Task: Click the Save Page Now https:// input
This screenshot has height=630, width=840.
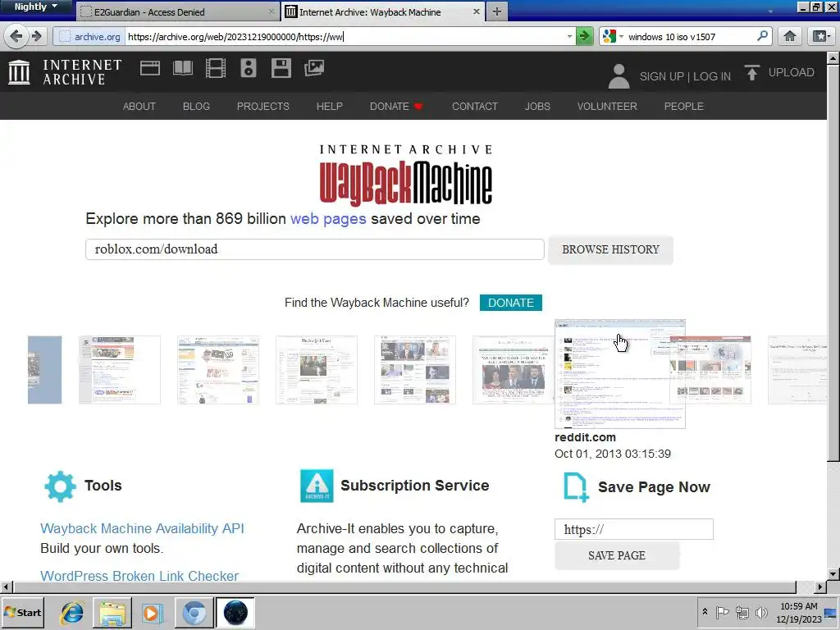Action: (x=634, y=529)
